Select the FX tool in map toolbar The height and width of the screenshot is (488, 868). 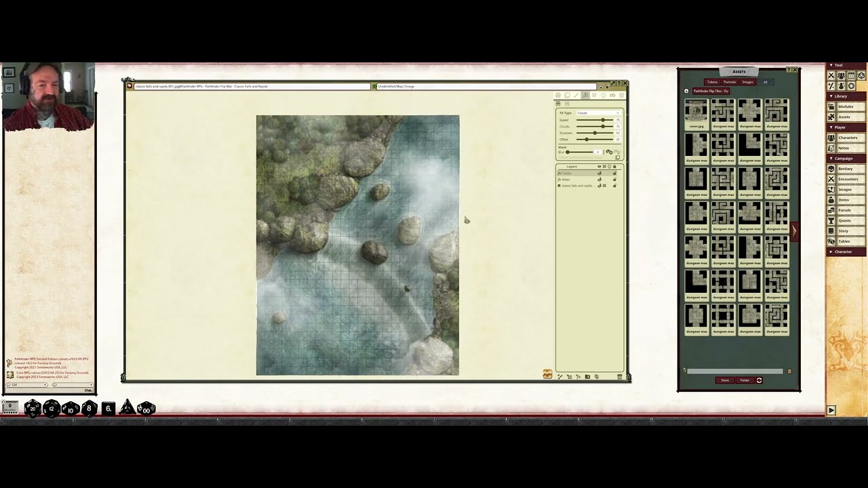tap(585, 95)
